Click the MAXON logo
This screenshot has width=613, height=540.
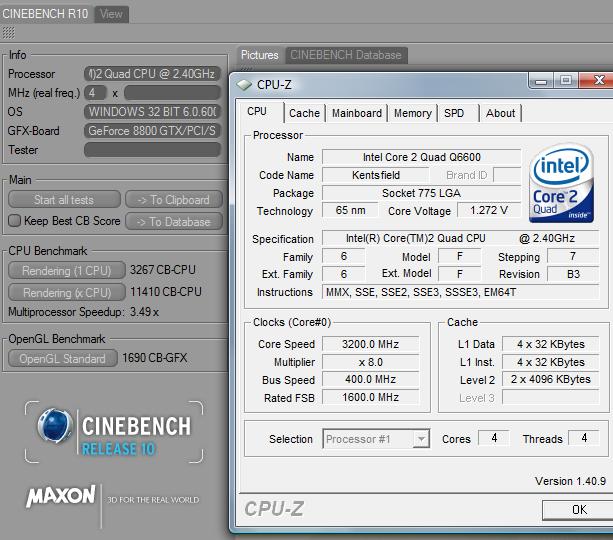pos(61,496)
